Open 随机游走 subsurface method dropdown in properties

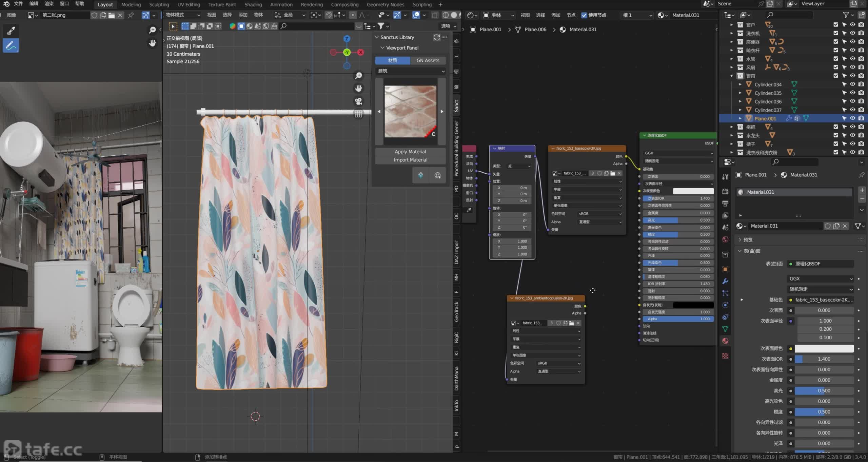820,289
